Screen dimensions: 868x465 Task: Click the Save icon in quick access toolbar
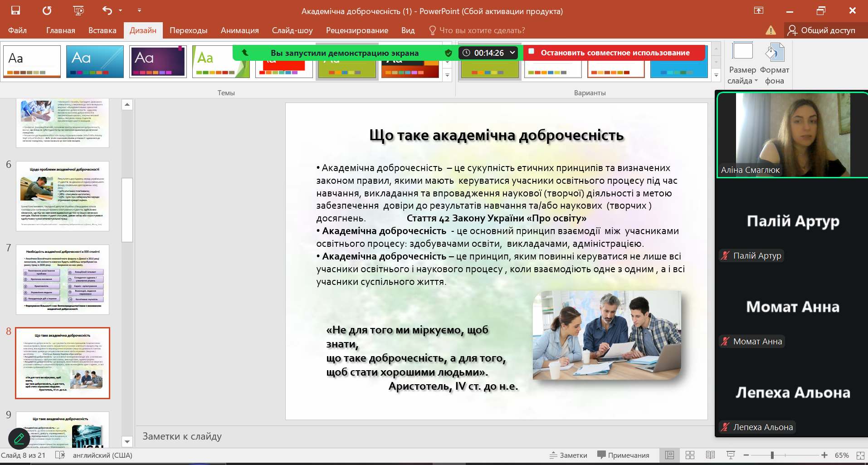[x=15, y=10]
